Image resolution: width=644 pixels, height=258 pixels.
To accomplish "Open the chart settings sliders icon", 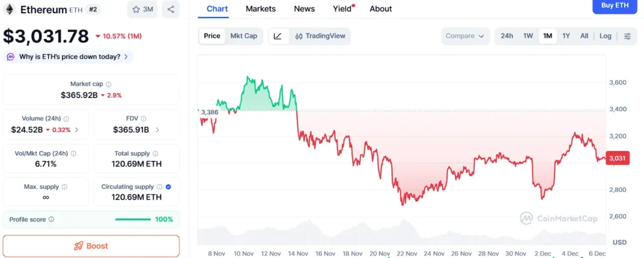I will [x=627, y=36].
